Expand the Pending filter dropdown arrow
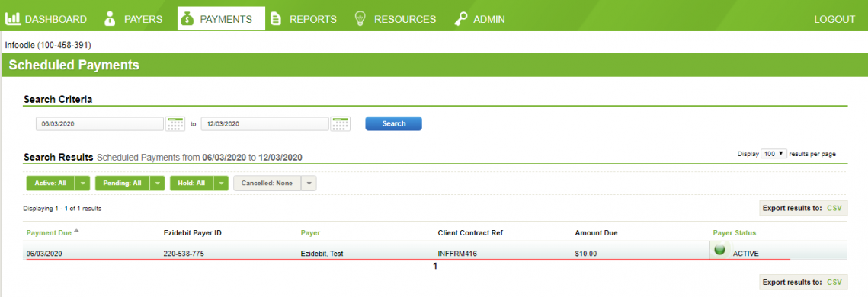868x297 pixels. click(157, 183)
